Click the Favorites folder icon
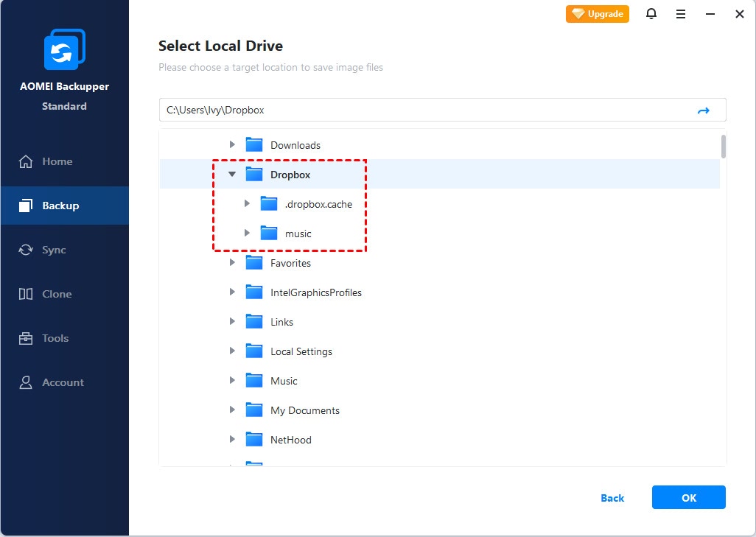Image resolution: width=756 pixels, height=537 pixels. [x=254, y=263]
